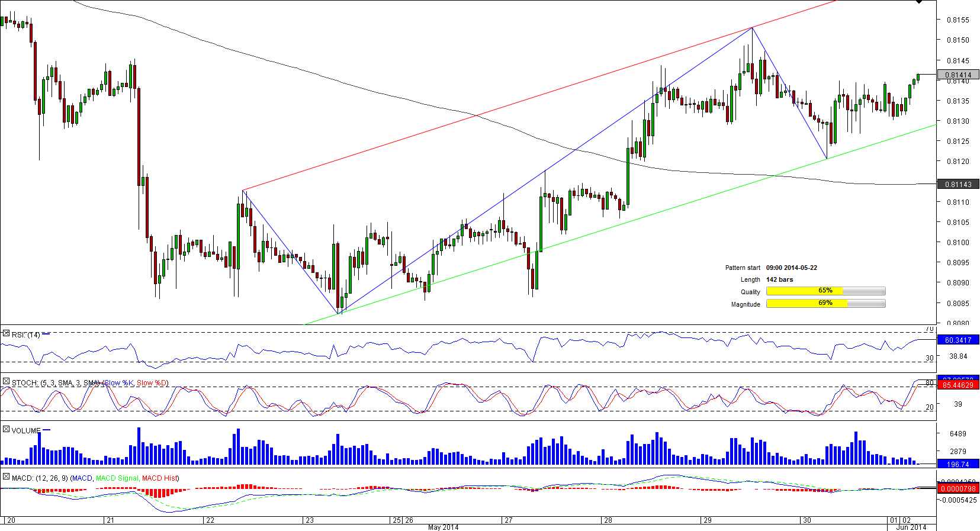Click the '0.8100' price axis label
The width and height of the screenshot is (980, 531).
coord(958,242)
